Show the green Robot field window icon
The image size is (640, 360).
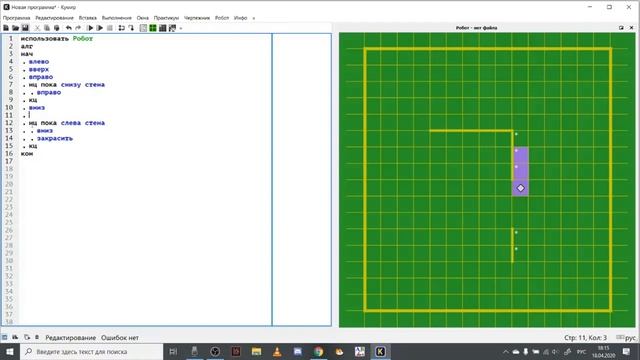coord(153,28)
